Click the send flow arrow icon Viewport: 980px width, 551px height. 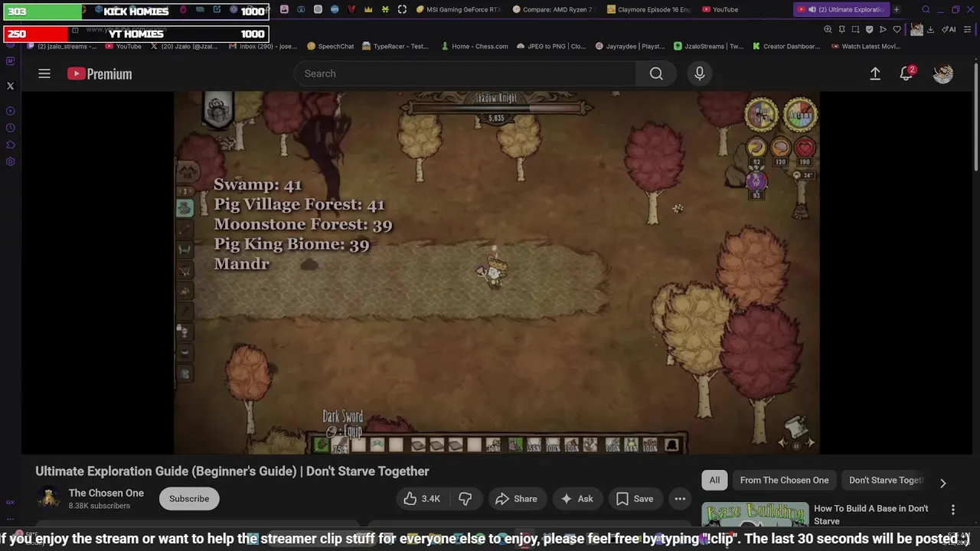tap(883, 30)
